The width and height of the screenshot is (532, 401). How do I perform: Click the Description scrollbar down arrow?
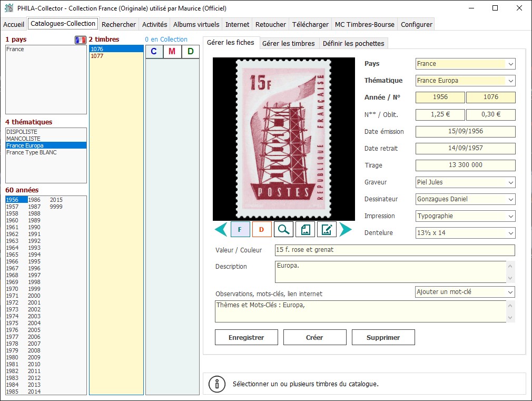click(510, 278)
